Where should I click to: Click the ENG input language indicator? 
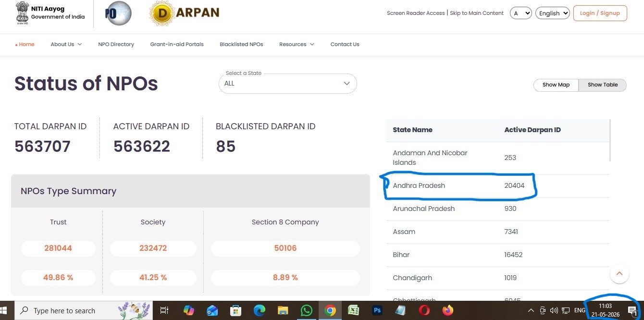pos(580,310)
